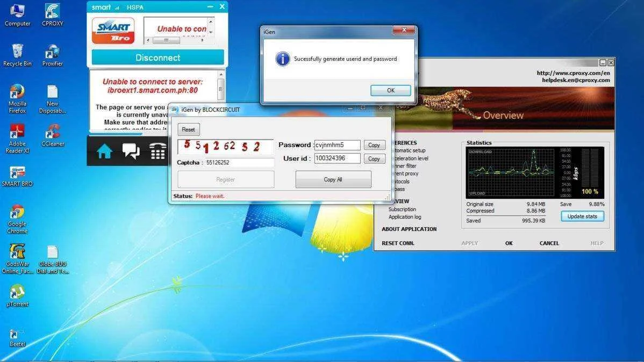Open ABOUT APPLICATION in CProxy
Screen dimensions: 644x362
click(409, 229)
